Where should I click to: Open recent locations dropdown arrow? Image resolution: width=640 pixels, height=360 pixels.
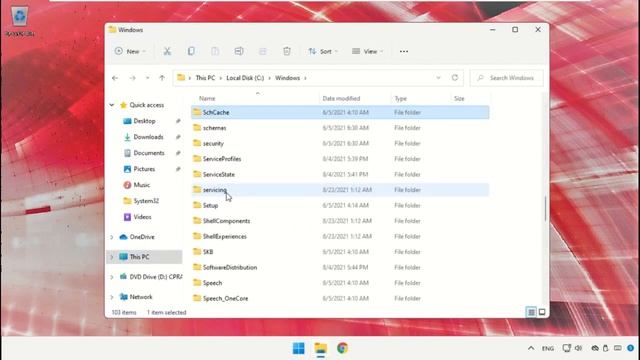(x=147, y=78)
